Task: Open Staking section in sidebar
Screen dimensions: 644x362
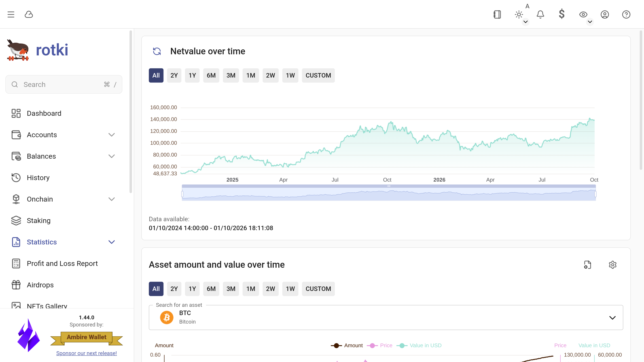Action: pos(64,221)
